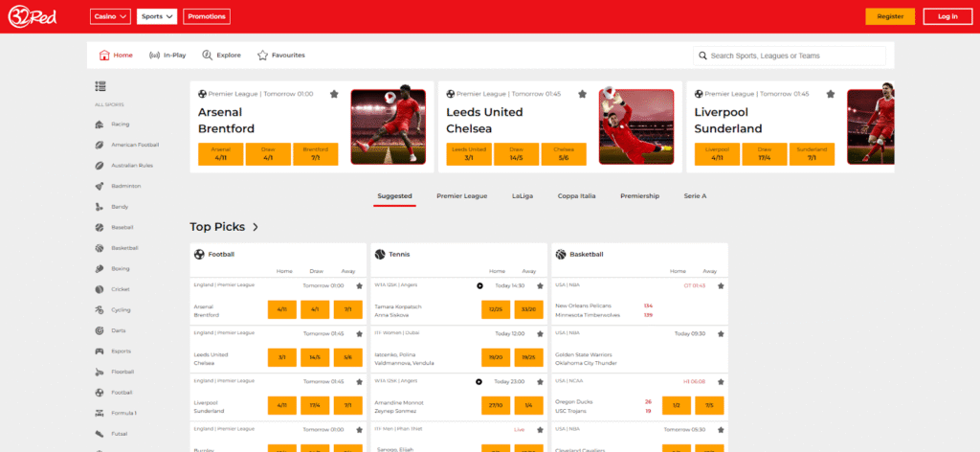Open Badminton in the sidebar
The image size is (980, 452).
[x=124, y=186]
